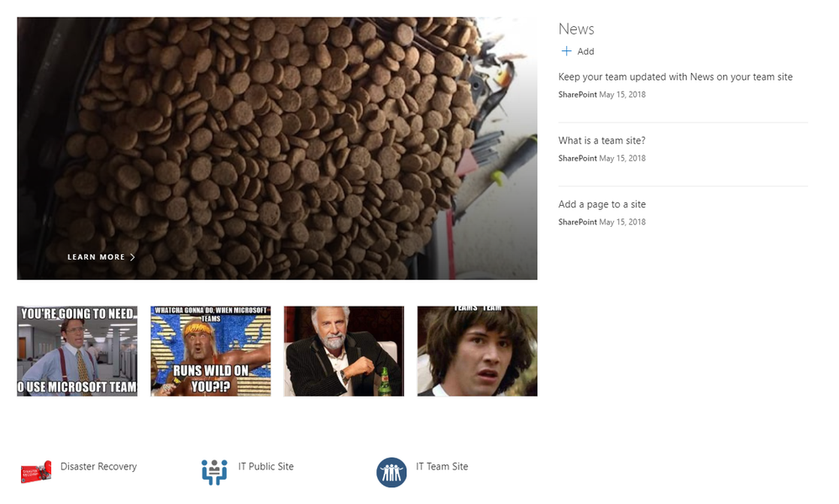Click SharePoint author under 'Keep your team updated'
The image size is (839, 504).
point(577,95)
